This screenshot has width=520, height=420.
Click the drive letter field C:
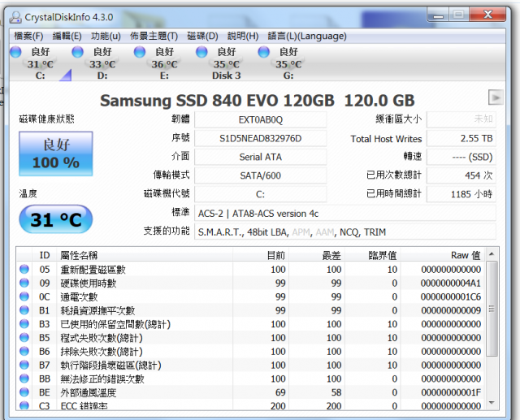260,194
